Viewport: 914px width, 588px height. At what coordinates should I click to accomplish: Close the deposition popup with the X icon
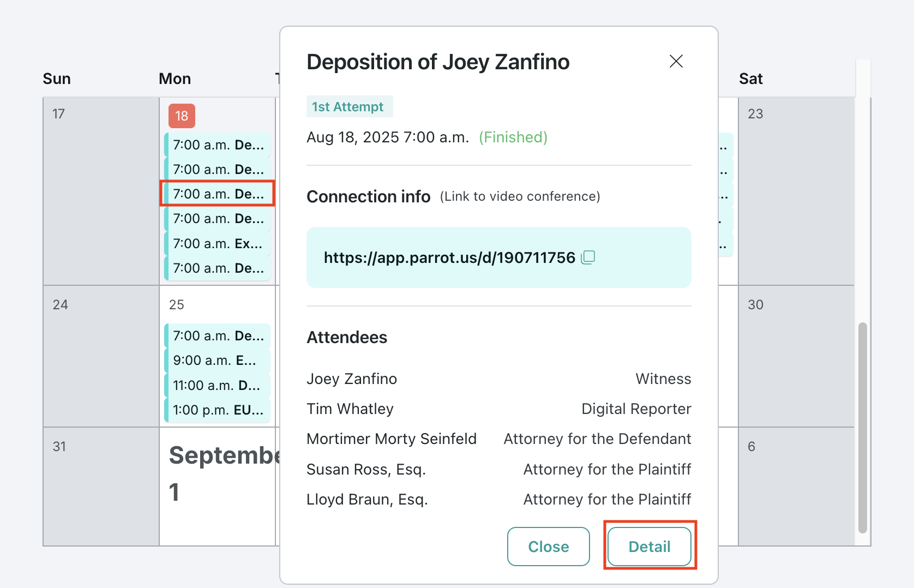coord(676,61)
